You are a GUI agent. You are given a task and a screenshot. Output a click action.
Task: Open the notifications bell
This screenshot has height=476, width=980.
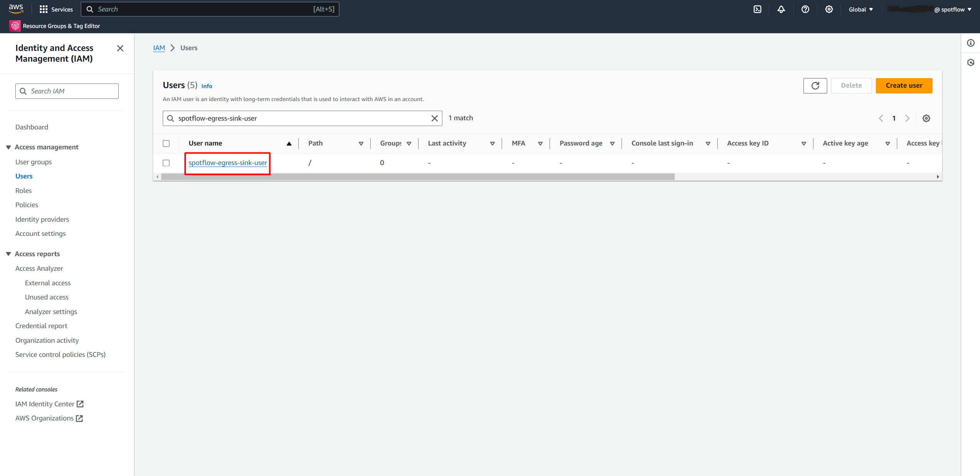781,9
